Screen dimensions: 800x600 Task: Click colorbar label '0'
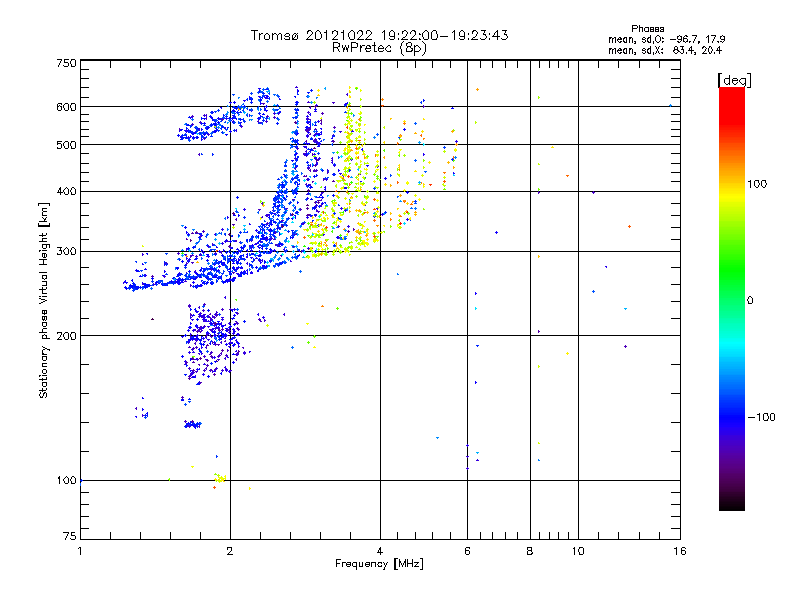pyautogui.click(x=750, y=301)
